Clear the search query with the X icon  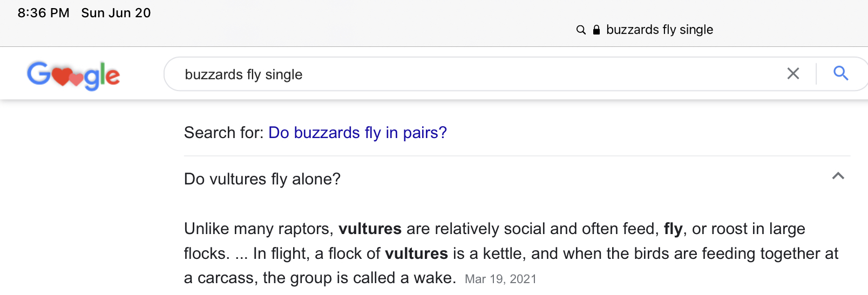tap(793, 73)
